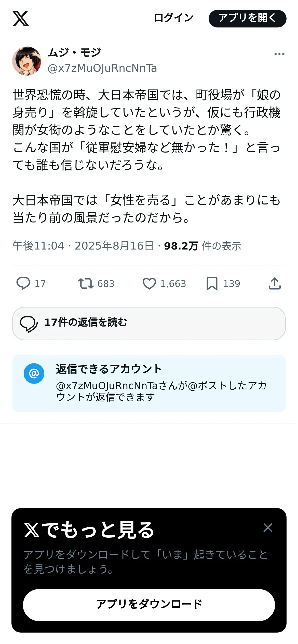Click the blue @ mention icon

[34, 373]
